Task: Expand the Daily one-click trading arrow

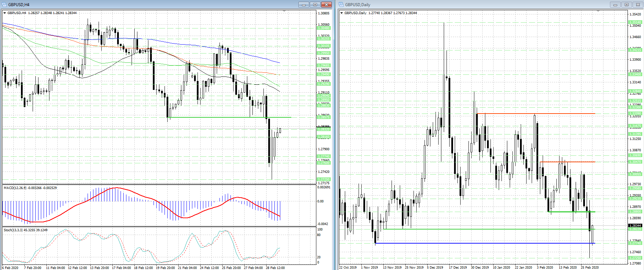Action: coord(342,13)
